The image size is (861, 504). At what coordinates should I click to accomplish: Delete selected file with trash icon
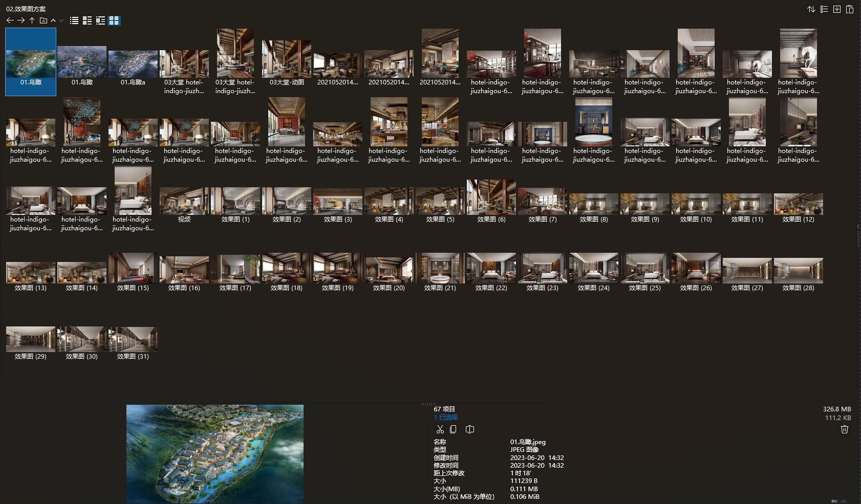(845, 429)
